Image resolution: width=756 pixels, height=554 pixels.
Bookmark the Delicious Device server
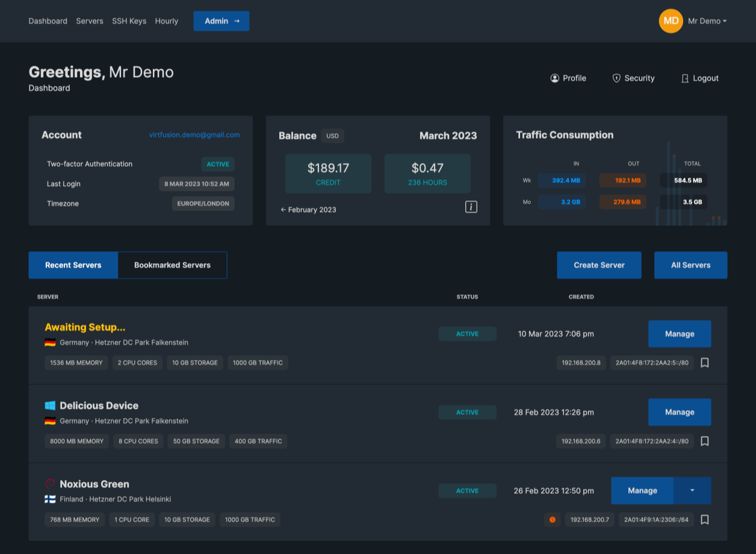pos(705,441)
